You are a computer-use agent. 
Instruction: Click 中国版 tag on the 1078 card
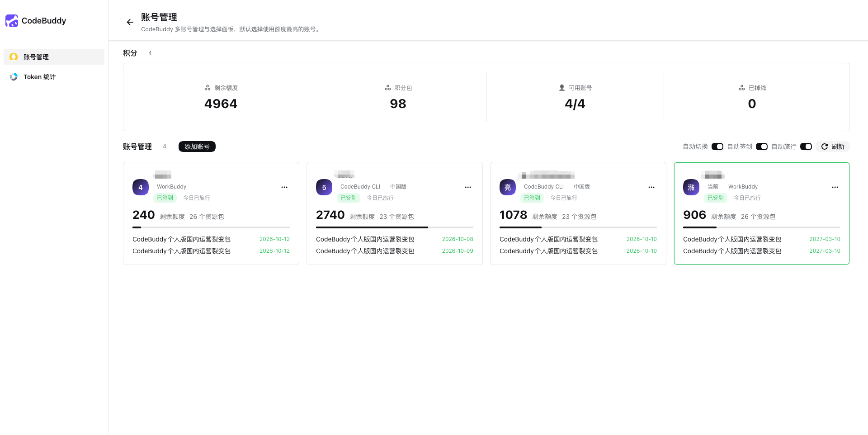[x=582, y=187]
